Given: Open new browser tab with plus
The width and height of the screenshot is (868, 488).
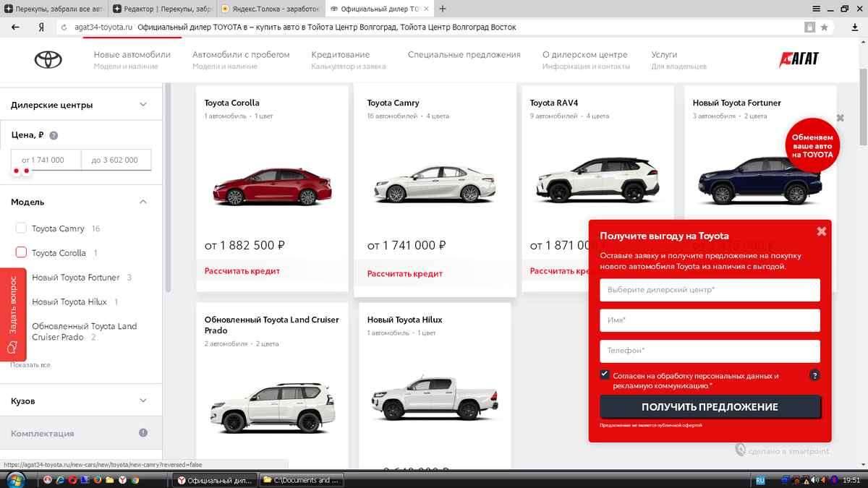Looking at the screenshot, I should tap(443, 9).
